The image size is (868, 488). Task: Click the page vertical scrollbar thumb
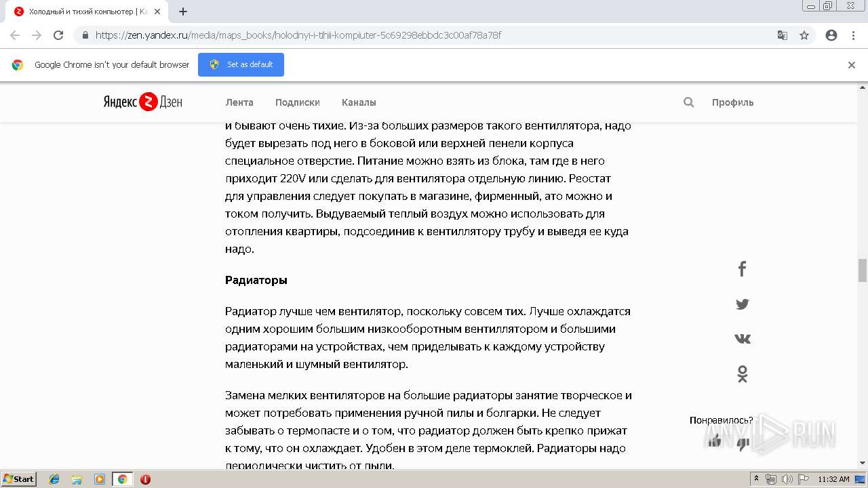(x=863, y=270)
